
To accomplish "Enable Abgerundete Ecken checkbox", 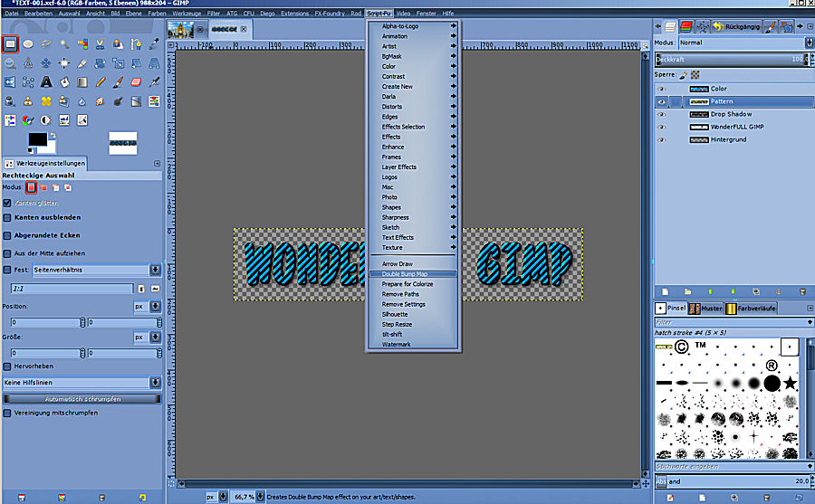I will [x=7, y=235].
